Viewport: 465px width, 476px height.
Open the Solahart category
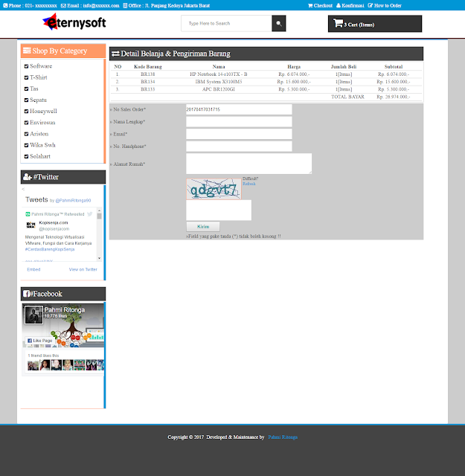(x=40, y=156)
